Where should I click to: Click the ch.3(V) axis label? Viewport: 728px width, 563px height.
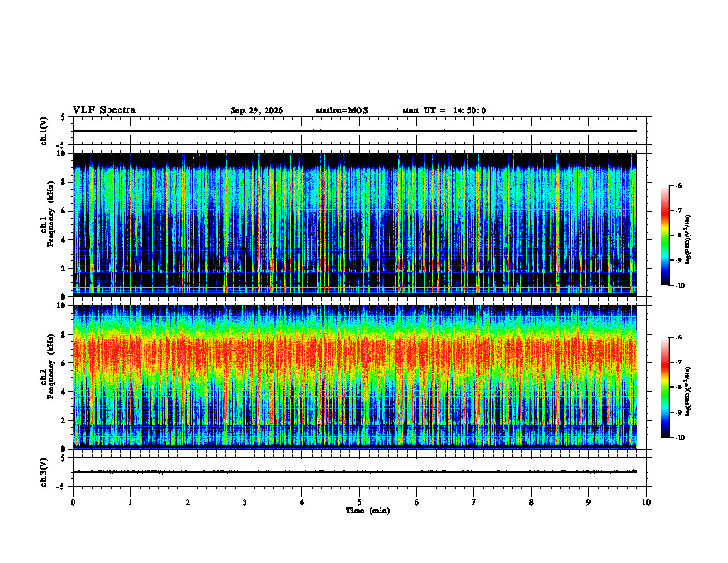point(43,472)
